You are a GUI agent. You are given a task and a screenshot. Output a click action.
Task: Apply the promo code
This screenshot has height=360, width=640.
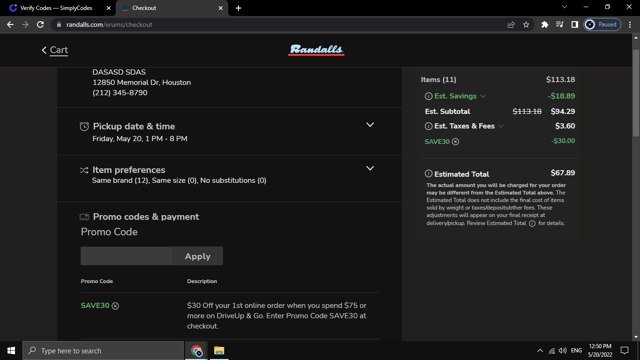pos(198,256)
